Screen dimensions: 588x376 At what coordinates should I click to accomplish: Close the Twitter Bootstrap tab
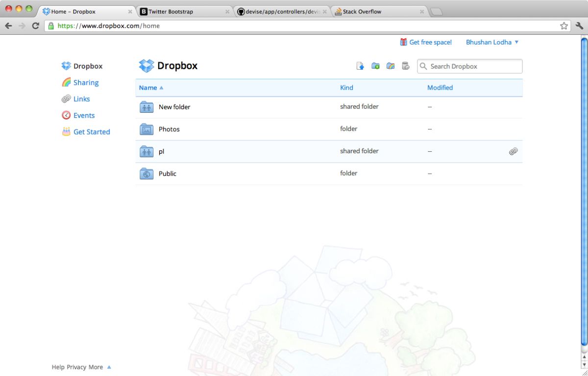pyautogui.click(x=227, y=12)
